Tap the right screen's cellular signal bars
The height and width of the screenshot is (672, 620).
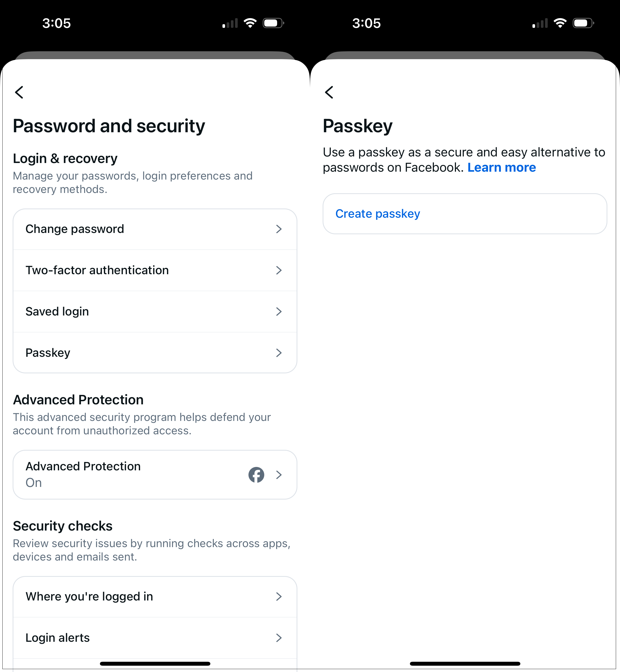tap(540, 23)
